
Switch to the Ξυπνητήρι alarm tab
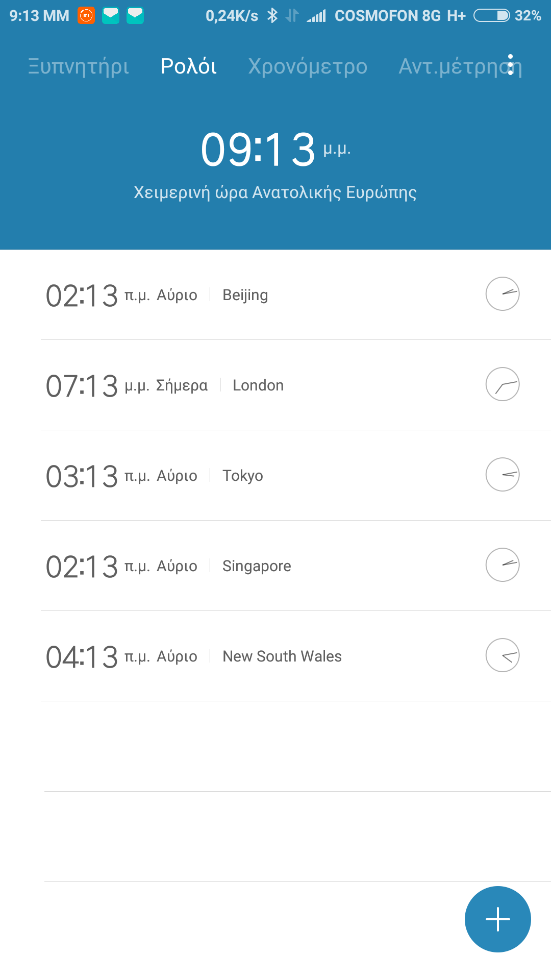click(79, 66)
